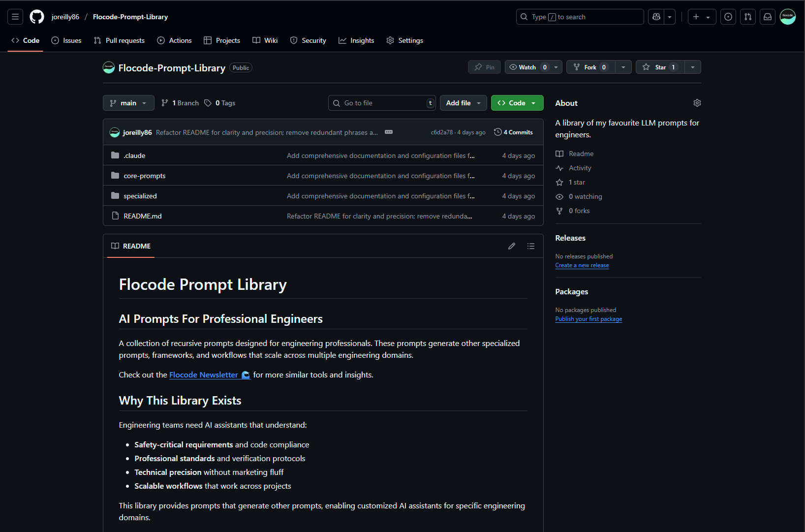
Task: Click Create a new release link
Action: point(582,265)
